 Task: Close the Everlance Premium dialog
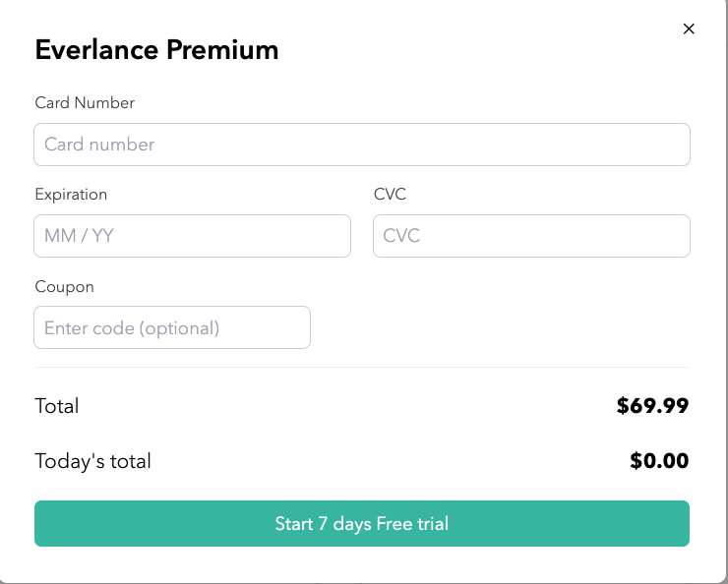[689, 29]
